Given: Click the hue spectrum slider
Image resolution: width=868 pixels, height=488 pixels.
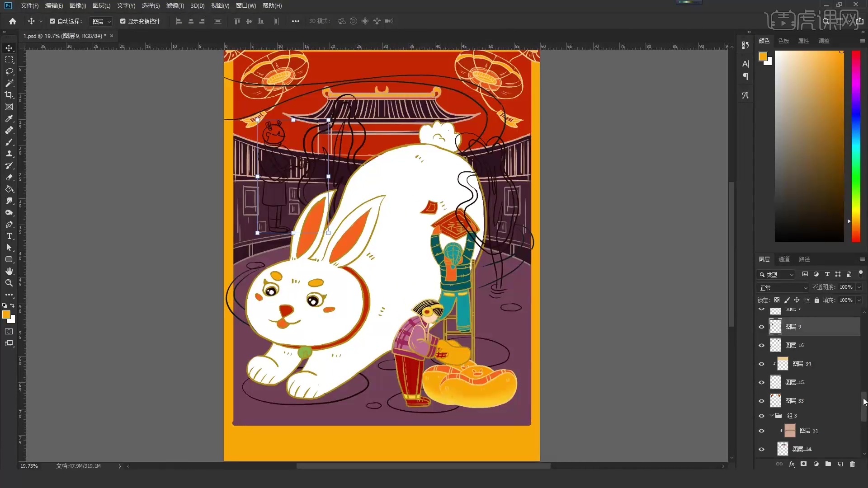Looking at the screenshot, I should point(856,146).
